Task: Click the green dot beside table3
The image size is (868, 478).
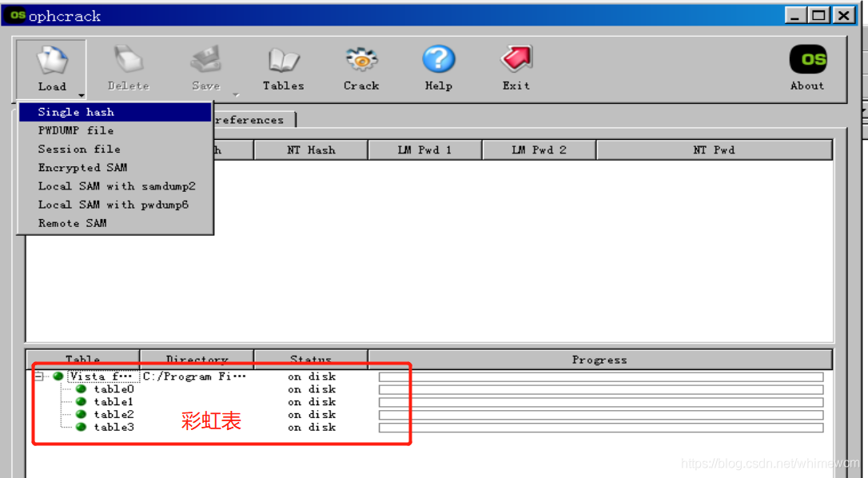Action: pos(82,427)
